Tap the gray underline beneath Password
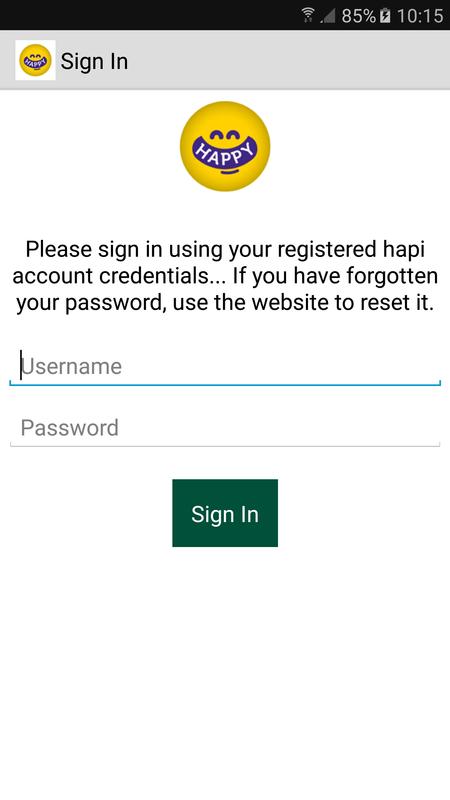This screenshot has width=450, height=800. pyautogui.click(x=225, y=445)
